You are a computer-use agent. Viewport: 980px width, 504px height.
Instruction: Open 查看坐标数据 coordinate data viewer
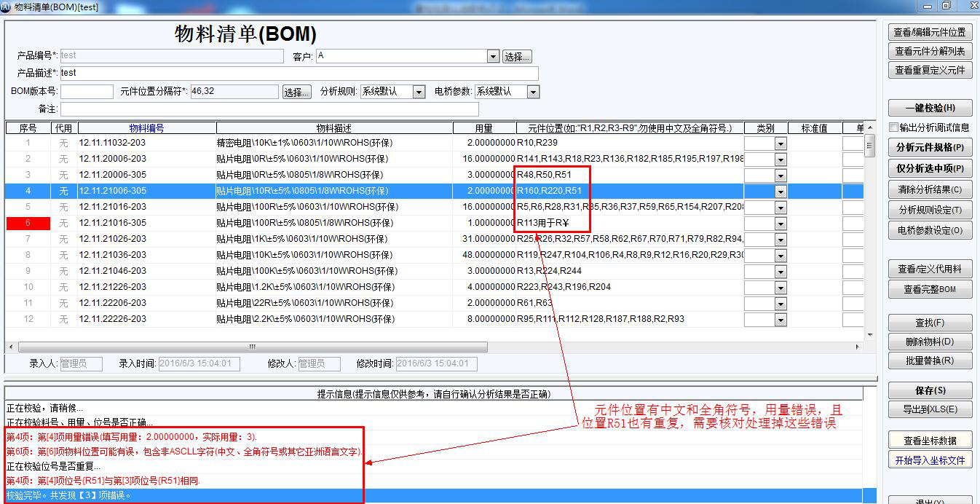[x=928, y=439]
